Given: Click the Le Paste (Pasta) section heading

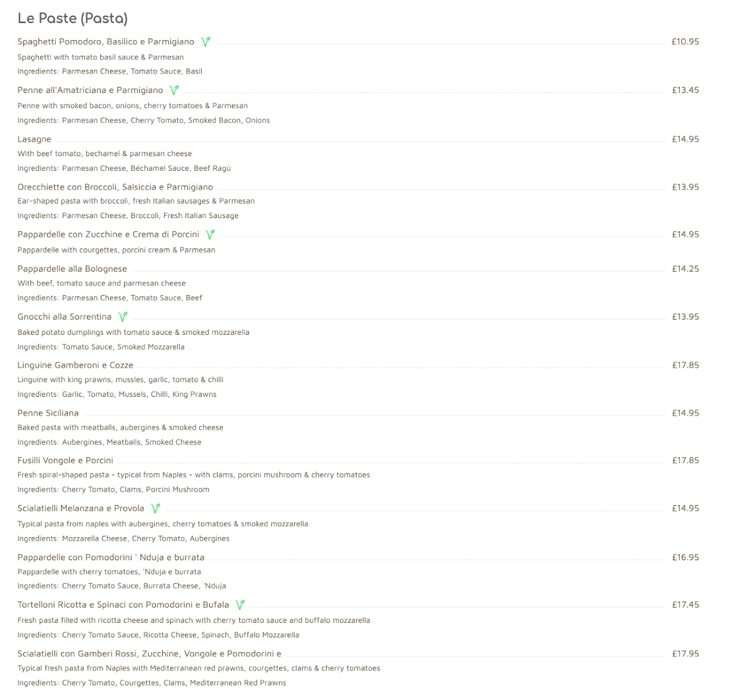Looking at the screenshot, I should click(x=73, y=19).
